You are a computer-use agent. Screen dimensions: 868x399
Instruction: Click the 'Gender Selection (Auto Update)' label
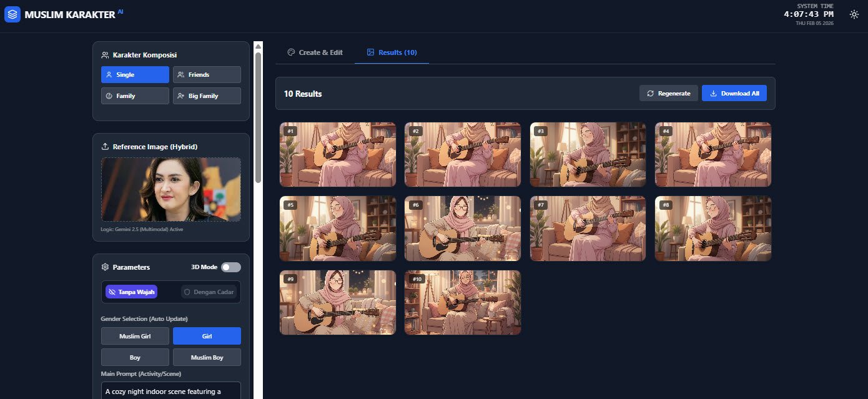click(x=144, y=319)
